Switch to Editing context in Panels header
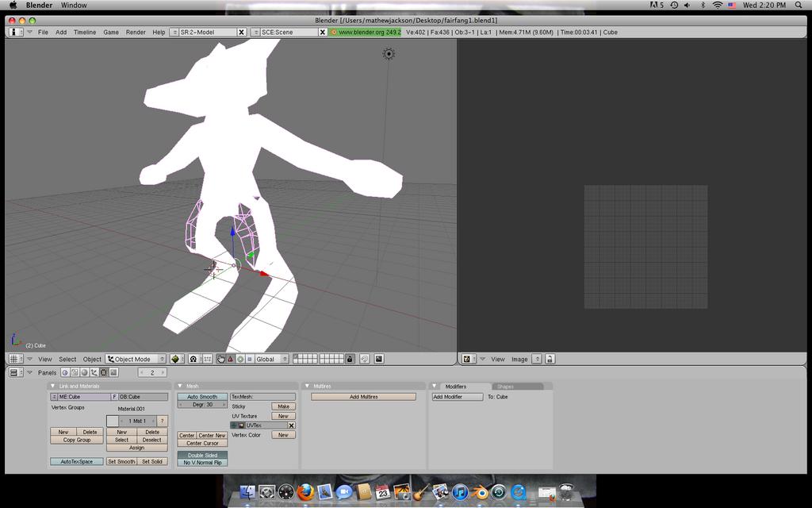This screenshot has height=508, width=812. tap(104, 372)
